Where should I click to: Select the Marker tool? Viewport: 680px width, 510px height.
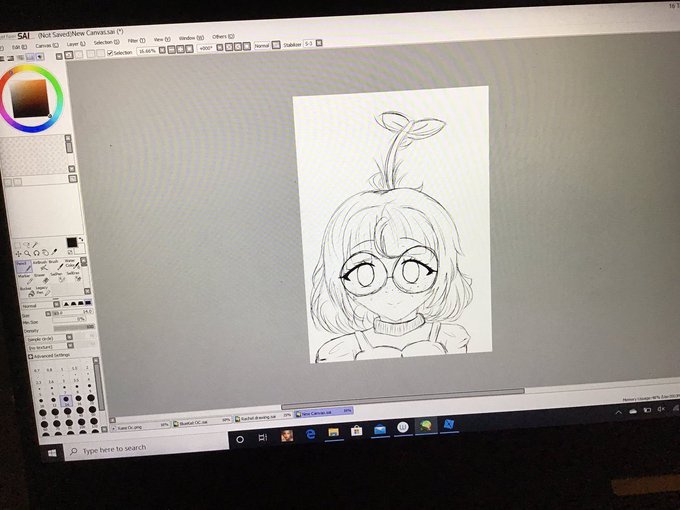click(26, 280)
